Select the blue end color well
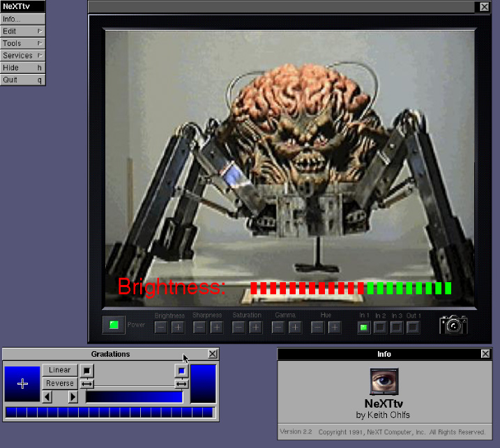500x448 pixels. [181, 371]
